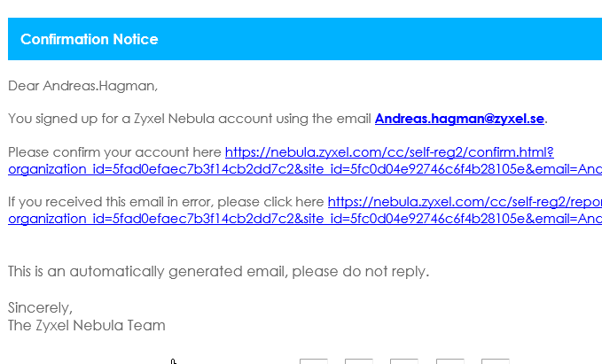This screenshot has height=364, width=602.
Task: Click the empty blue banner area right of title
Action: coord(381,39)
